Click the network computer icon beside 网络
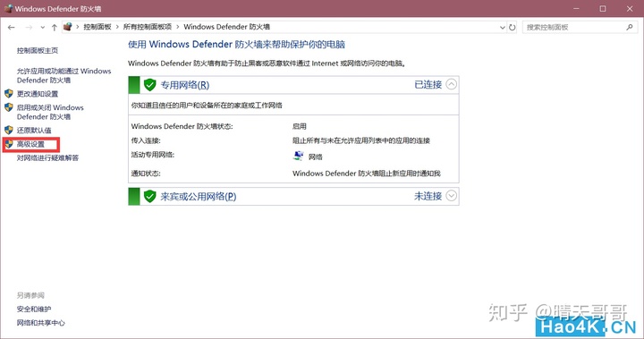The width and height of the screenshot is (644, 339). pos(299,156)
